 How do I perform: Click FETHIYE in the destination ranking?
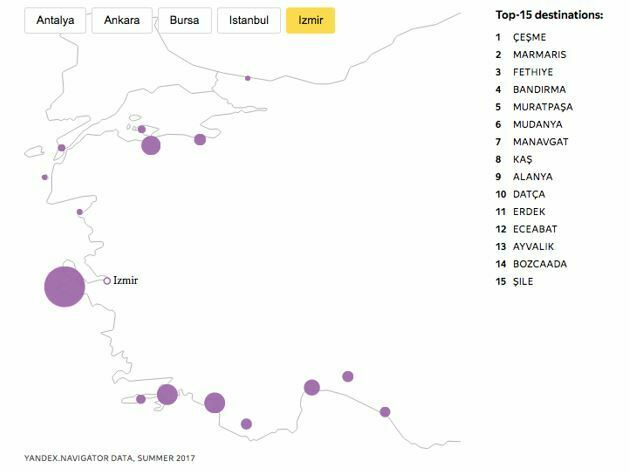coord(532,72)
